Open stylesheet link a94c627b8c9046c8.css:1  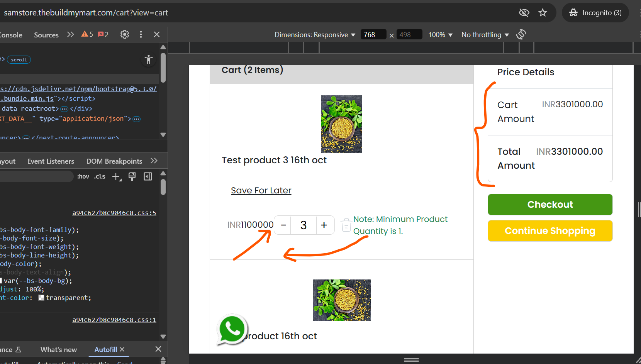coord(114,320)
